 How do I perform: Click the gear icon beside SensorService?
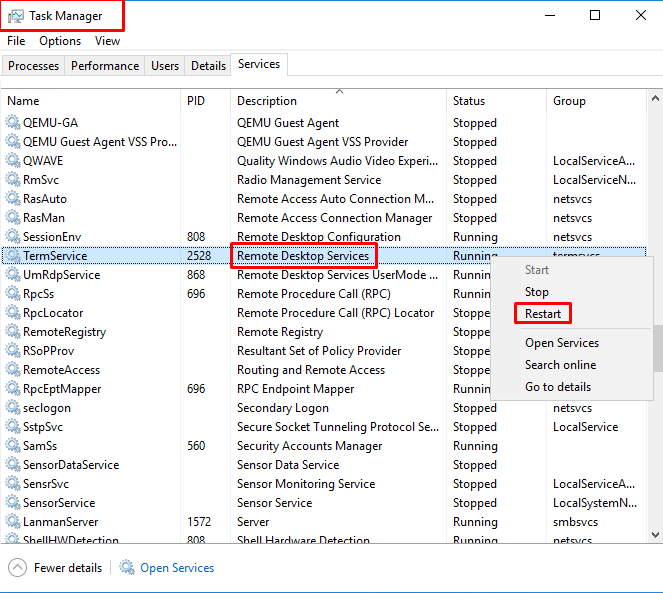[x=13, y=503]
